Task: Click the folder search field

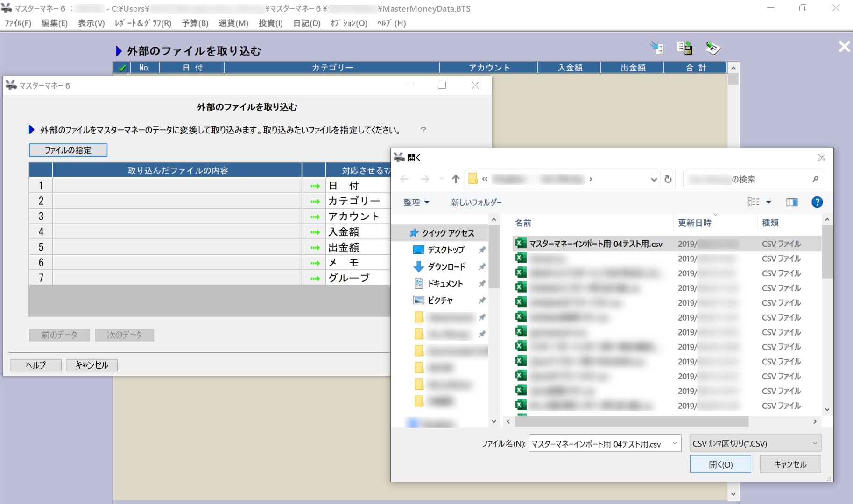Action: click(x=754, y=179)
